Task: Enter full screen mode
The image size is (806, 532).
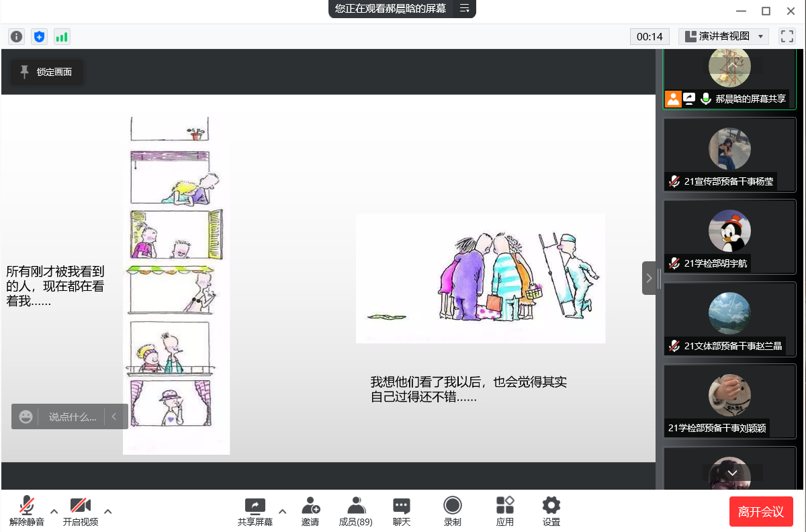Action: 787,36
